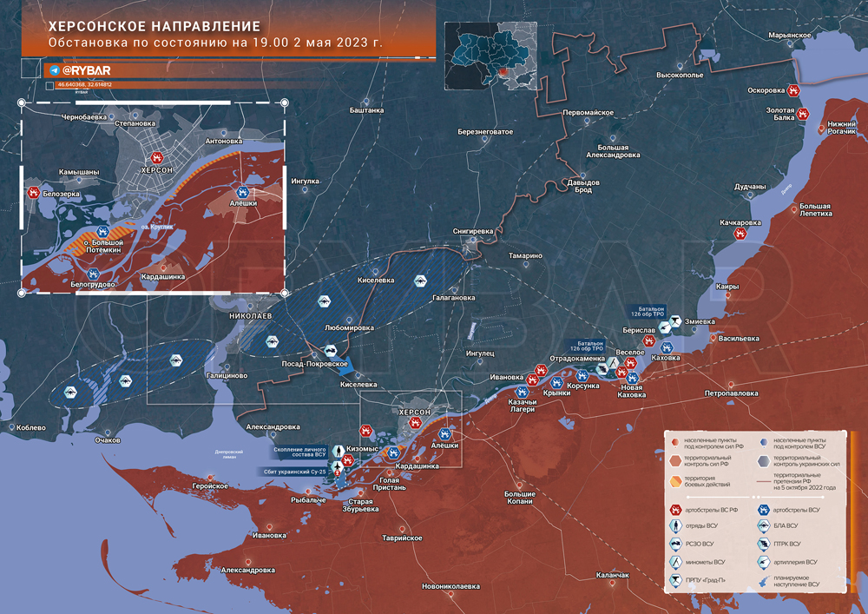Click the blue shelling icon at Каховка
868x614 pixels.
(x=667, y=347)
